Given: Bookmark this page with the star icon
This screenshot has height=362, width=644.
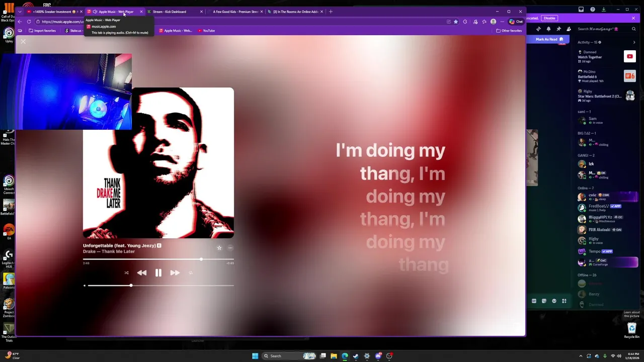Looking at the screenshot, I should 456,22.
